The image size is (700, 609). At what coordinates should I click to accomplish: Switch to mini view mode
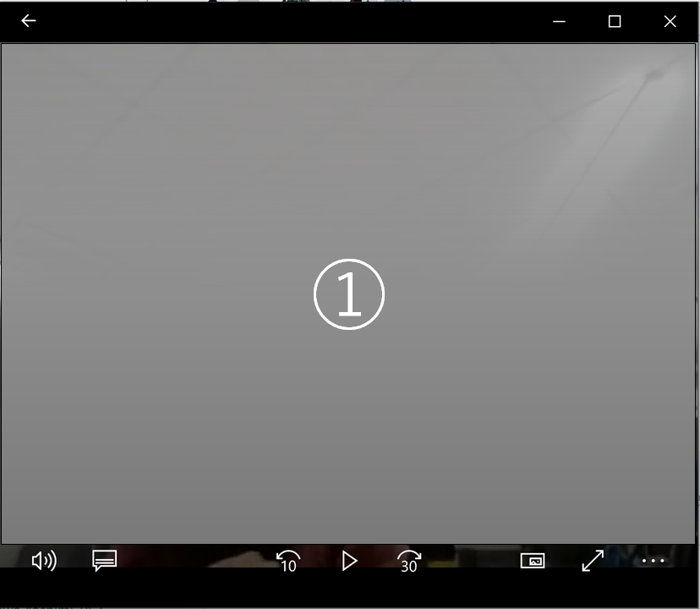tap(533, 561)
